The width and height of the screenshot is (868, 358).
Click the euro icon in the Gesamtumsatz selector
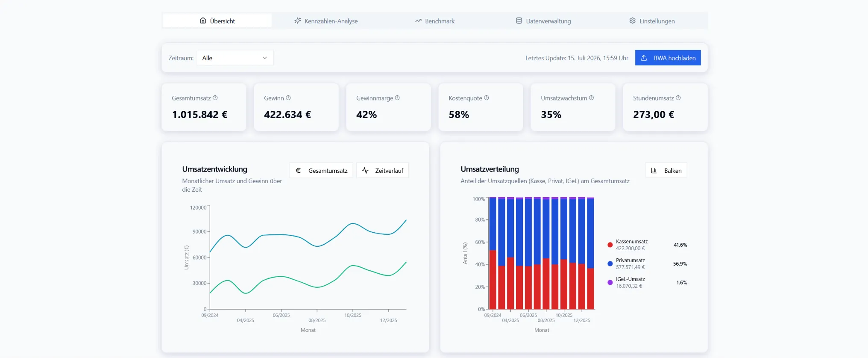tap(298, 170)
